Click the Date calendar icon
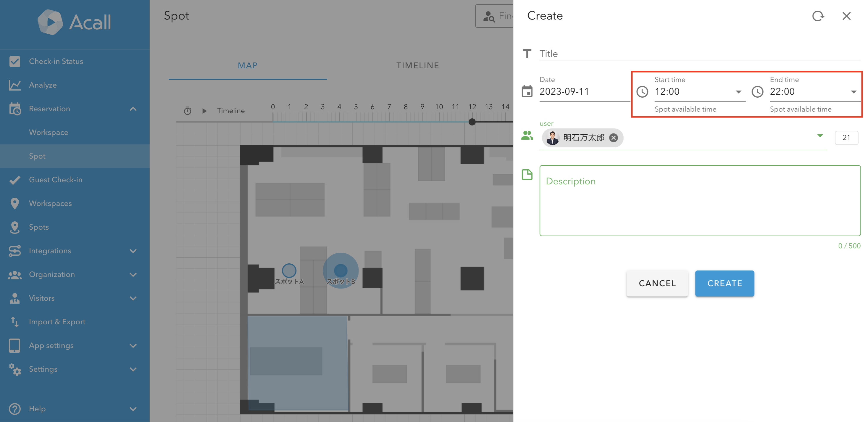The height and width of the screenshot is (422, 868). pos(527,91)
